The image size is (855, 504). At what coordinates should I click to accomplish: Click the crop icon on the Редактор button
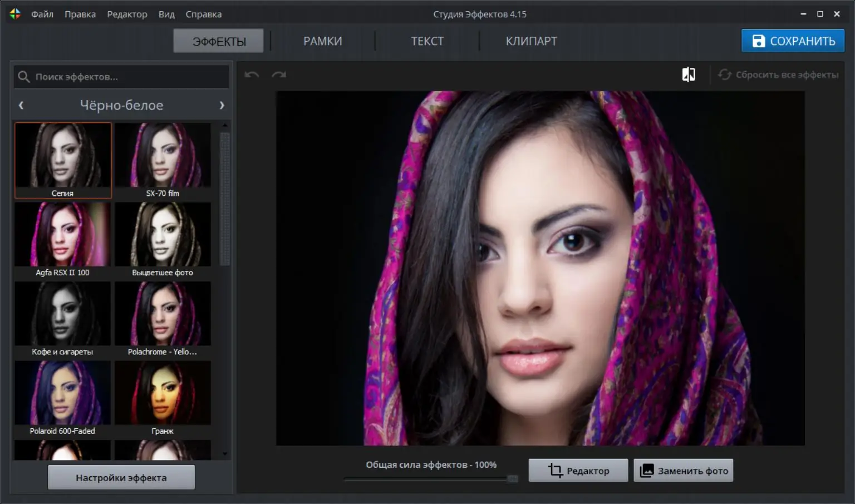tap(556, 470)
